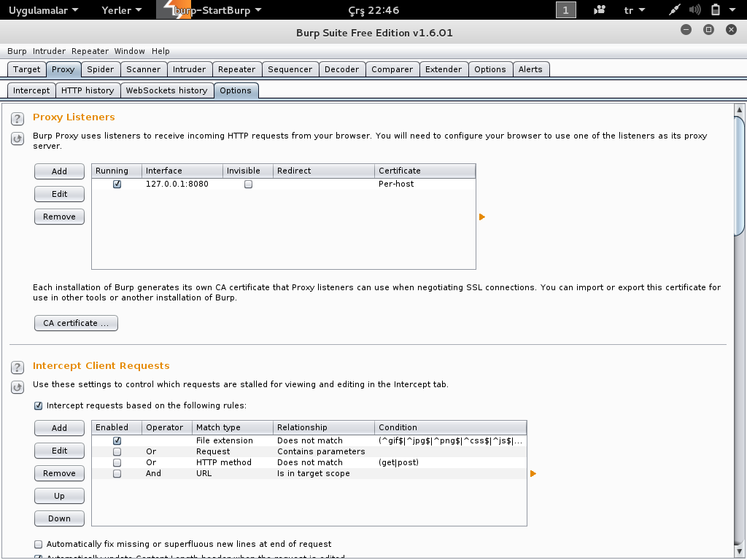Open help for Intercept Client Requests
Viewport: 747px width, 560px height.
[18, 367]
